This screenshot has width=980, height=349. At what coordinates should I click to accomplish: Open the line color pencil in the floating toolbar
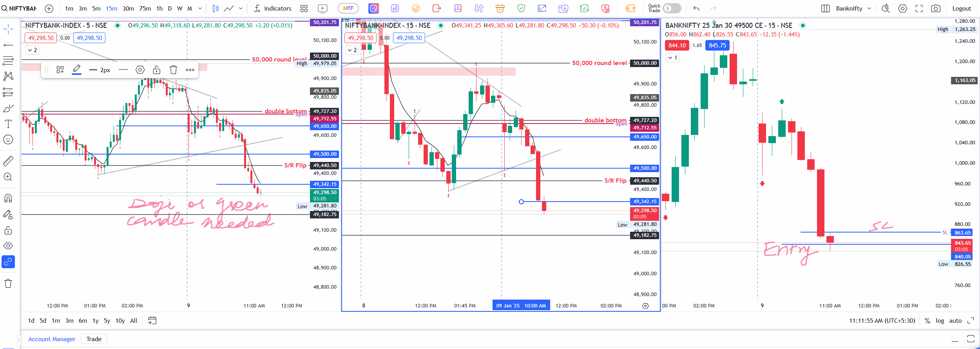click(77, 70)
